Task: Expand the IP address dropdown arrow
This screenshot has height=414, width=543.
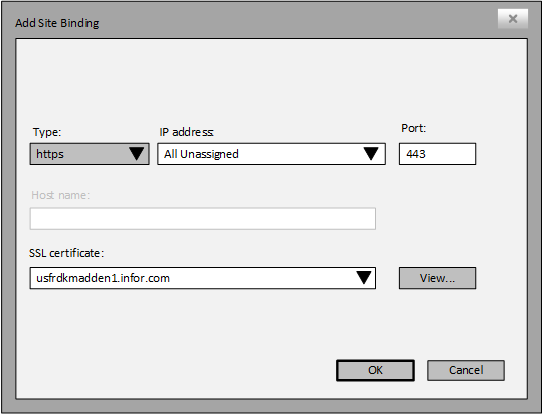Action: tap(371, 154)
